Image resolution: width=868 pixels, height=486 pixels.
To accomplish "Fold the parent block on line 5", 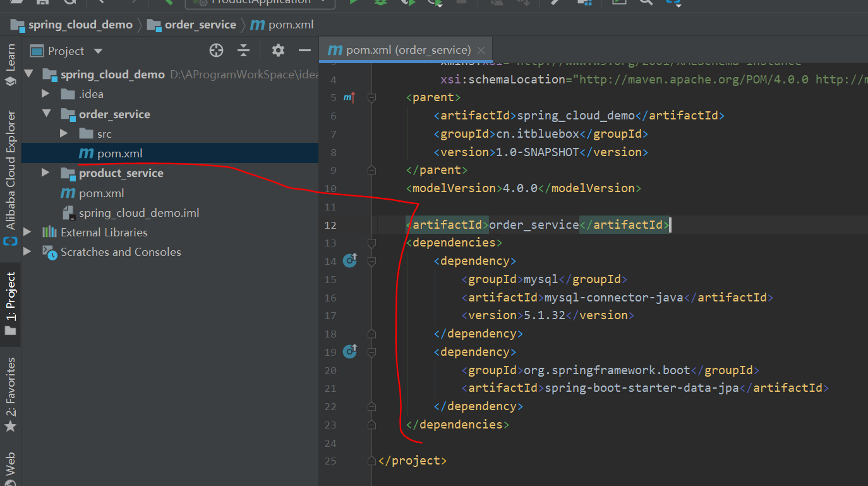I will tap(371, 98).
